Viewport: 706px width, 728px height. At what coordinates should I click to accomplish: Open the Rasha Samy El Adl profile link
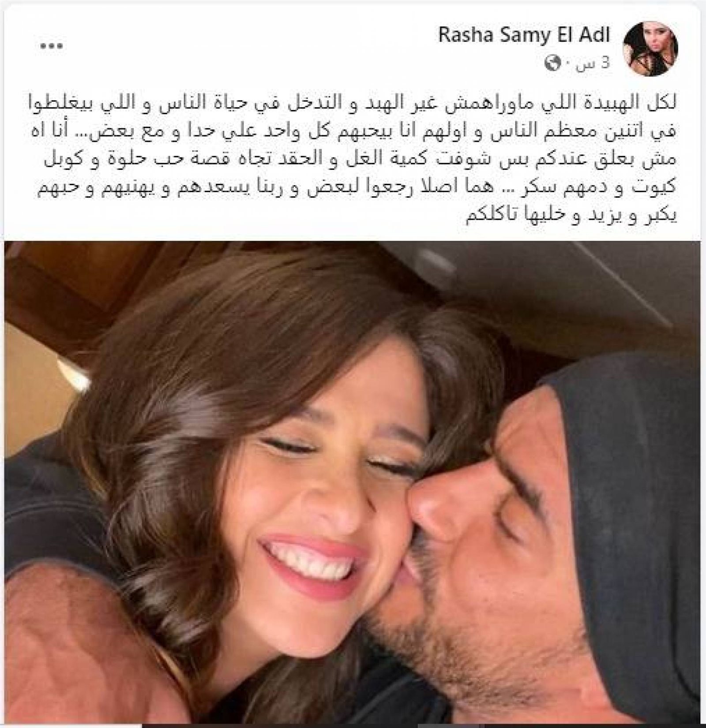click(x=524, y=36)
